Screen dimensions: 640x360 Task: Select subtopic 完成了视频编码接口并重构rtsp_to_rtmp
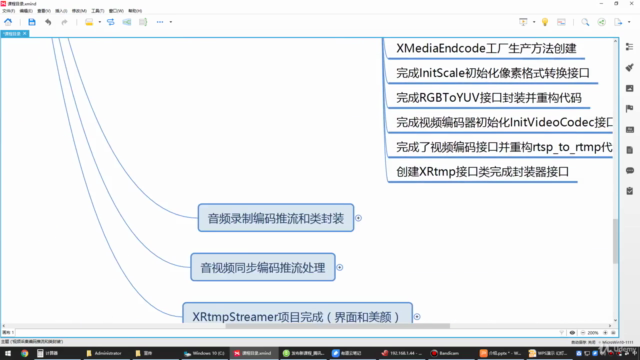tap(501, 147)
